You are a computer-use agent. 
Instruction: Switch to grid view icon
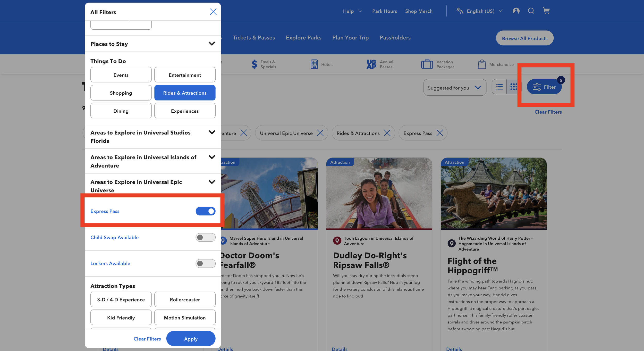pos(514,87)
